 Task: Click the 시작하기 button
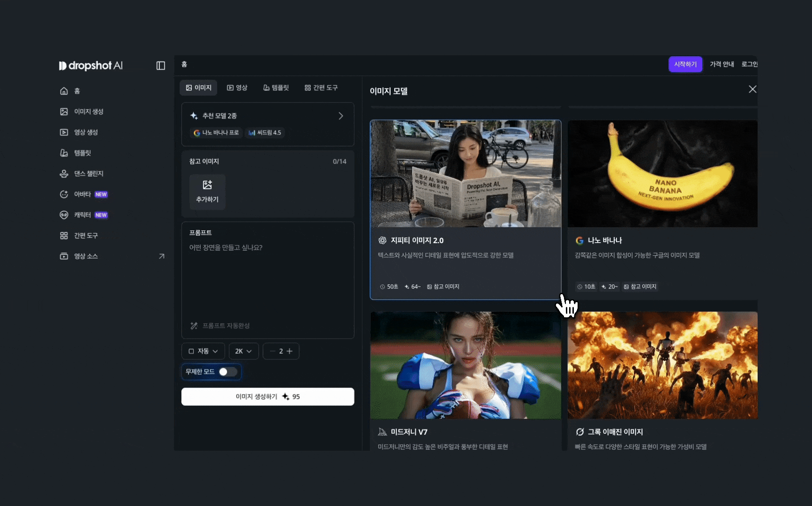[685, 64]
